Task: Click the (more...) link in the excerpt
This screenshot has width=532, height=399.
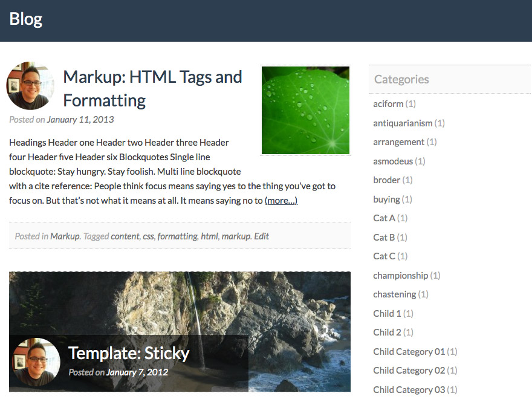Action: [281, 201]
